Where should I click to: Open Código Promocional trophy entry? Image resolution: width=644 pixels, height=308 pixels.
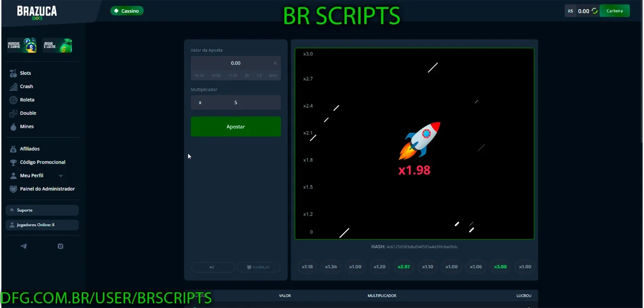tap(38, 162)
